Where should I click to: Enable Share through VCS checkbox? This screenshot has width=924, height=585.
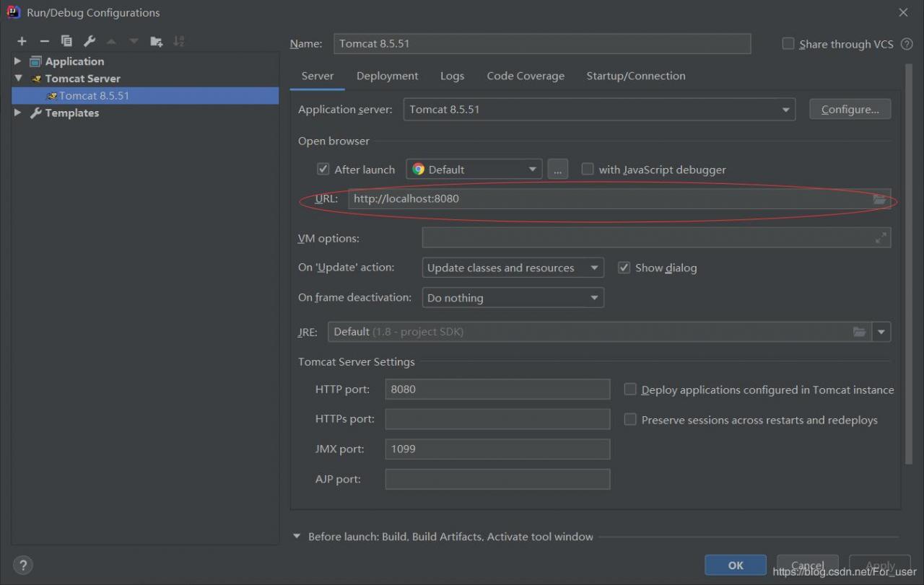pyautogui.click(x=788, y=44)
